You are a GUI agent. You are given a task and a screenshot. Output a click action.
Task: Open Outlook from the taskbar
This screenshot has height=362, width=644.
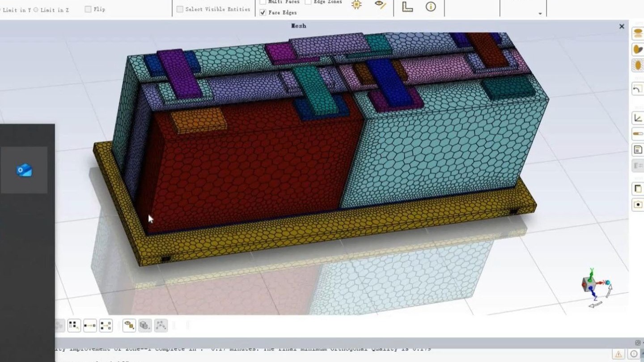[x=25, y=170]
